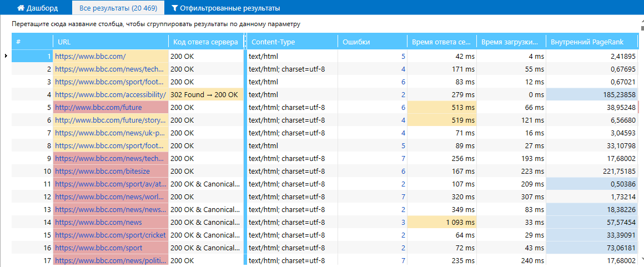
Task: Open https://www.bbc.com/accessibility/ URL link
Action: coord(110,94)
